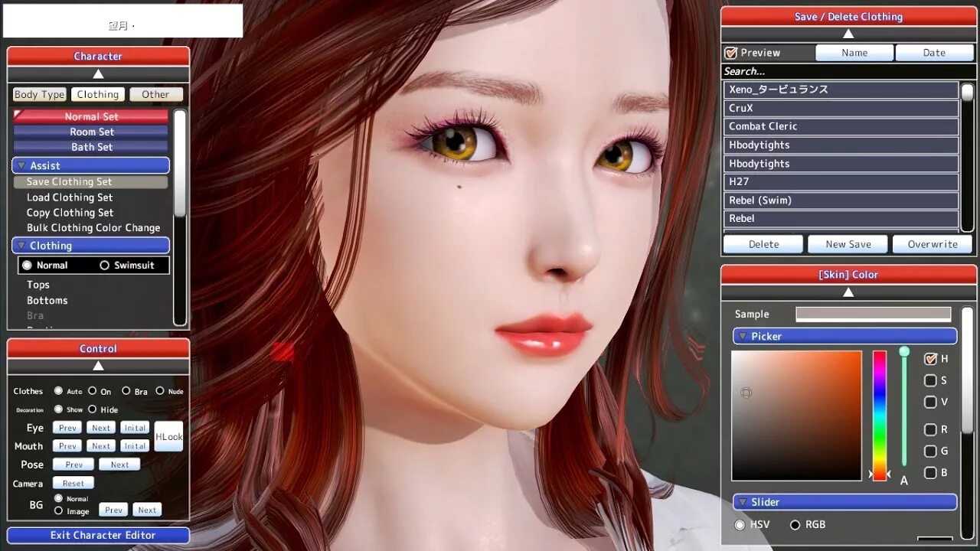Switch to the Clothing tab
The height and width of the screenshot is (551, 980).
pyautogui.click(x=98, y=95)
